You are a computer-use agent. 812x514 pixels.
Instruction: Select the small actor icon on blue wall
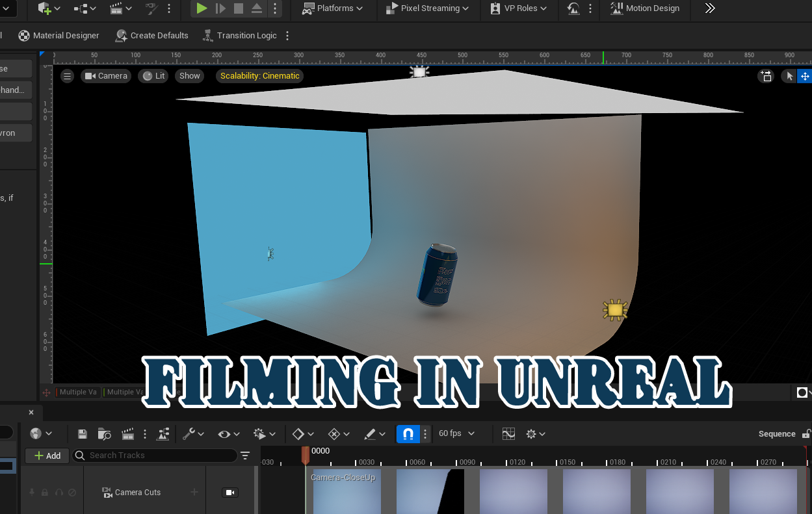pos(270,253)
